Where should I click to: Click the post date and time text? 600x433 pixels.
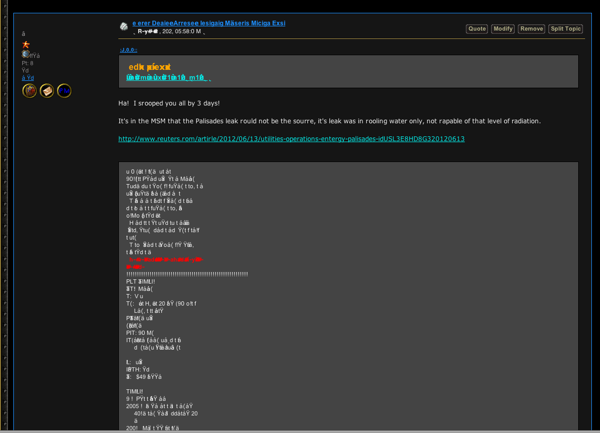[x=170, y=32]
